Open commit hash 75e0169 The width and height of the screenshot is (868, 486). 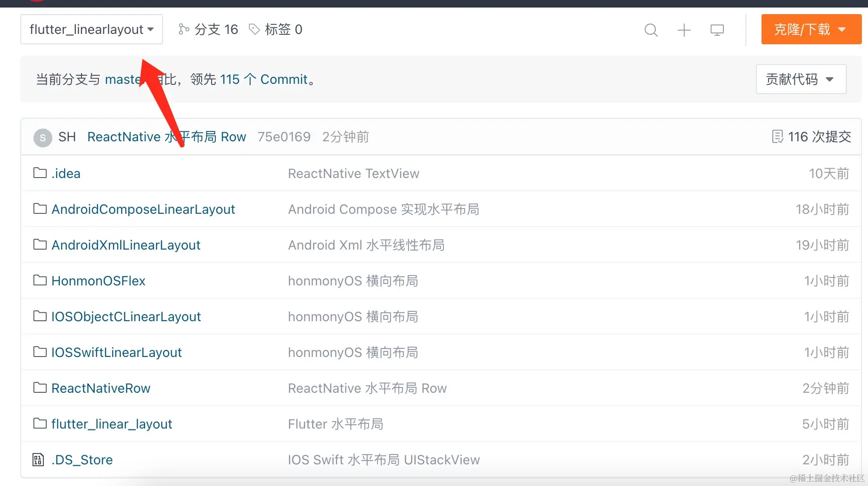tap(284, 137)
